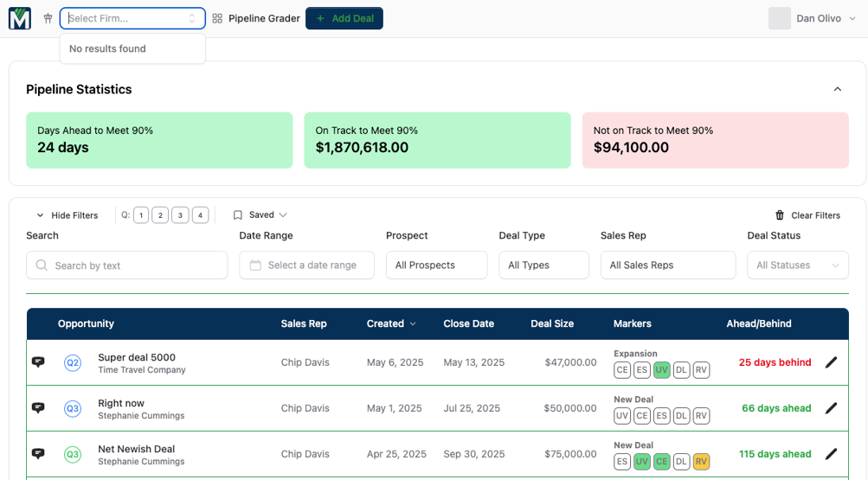
Task: Open the All Statuses dropdown
Action: click(798, 265)
